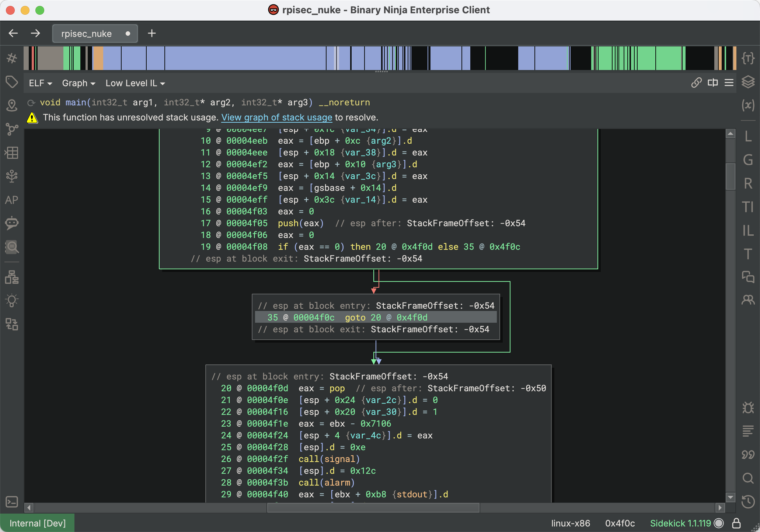Viewport: 760px width, 532px height.
Task: Click the G sidebar letter button
Action: (748, 160)
